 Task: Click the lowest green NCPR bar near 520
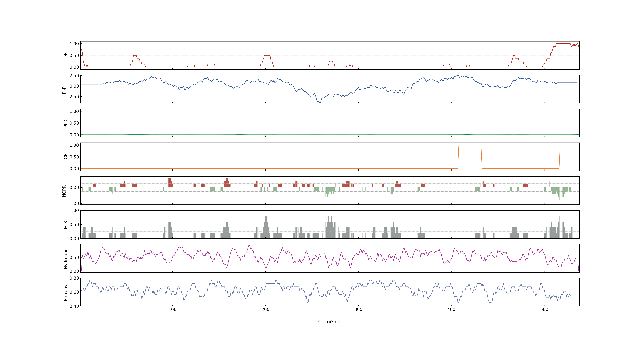(561, 202)
